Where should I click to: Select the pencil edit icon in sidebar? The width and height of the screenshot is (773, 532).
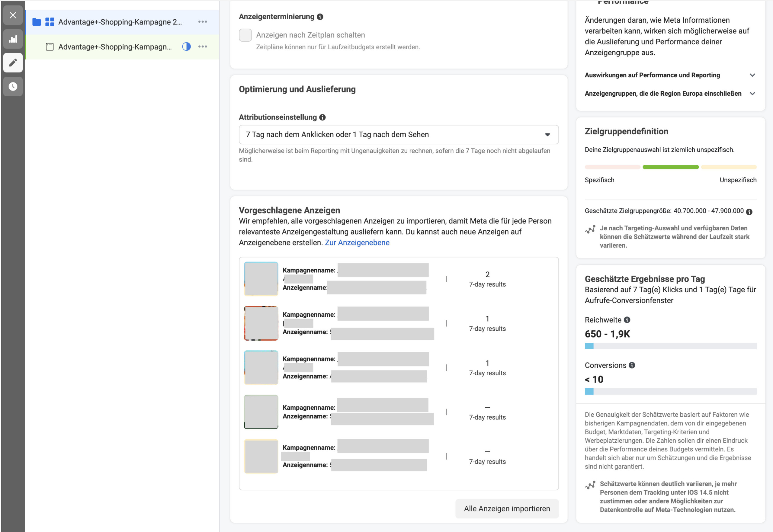(13, 63)
